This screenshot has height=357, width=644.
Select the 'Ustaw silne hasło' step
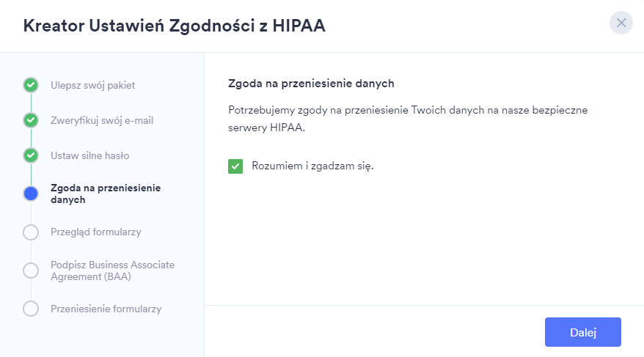click(x=90, y=155)
